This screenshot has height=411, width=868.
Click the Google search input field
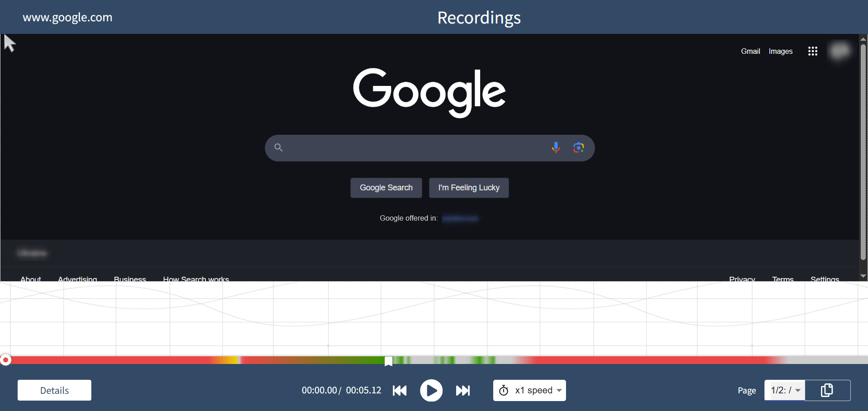(429, 148)
